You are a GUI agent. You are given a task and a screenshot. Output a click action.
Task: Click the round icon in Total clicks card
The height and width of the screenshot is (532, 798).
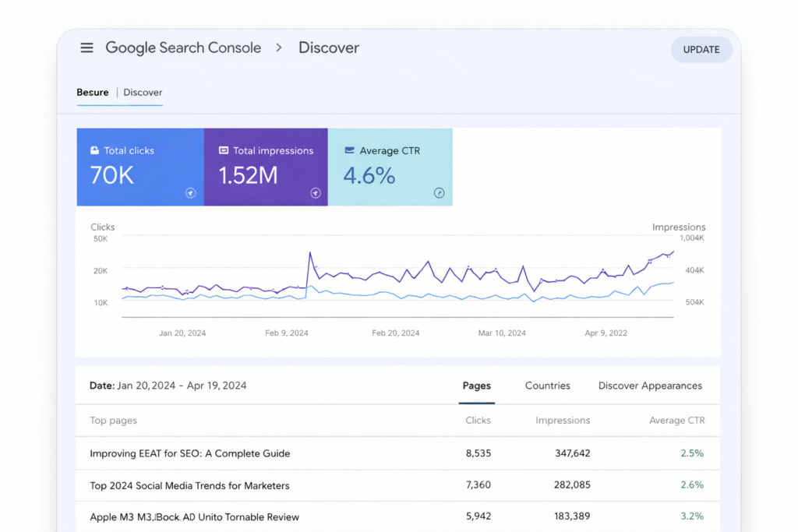190,193
